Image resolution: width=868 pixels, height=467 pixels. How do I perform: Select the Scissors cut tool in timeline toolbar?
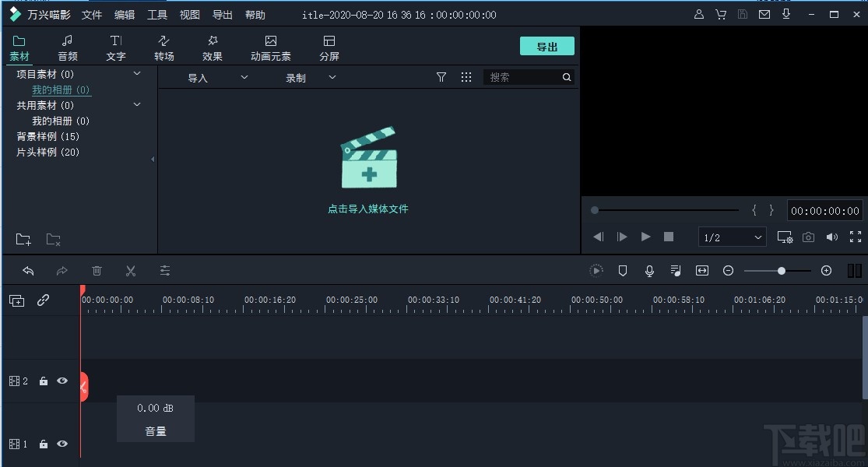[x=131, y=270]
